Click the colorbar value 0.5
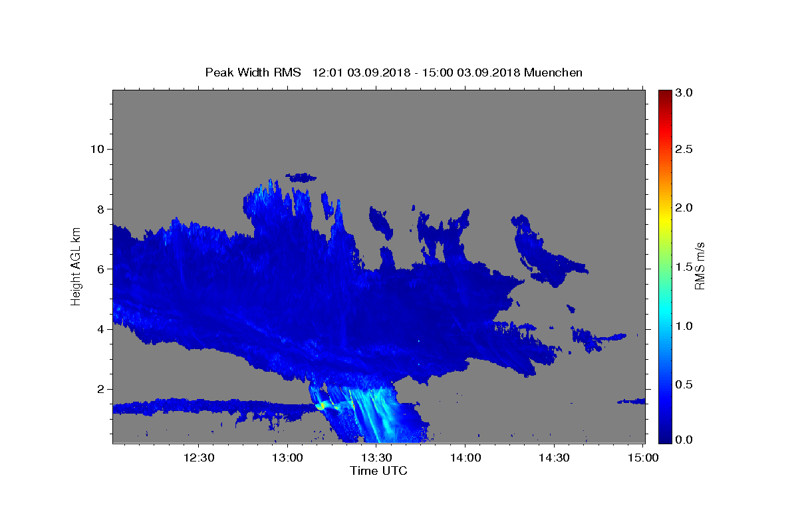Screen dimensions: 798x532 [x=684, y=384]
